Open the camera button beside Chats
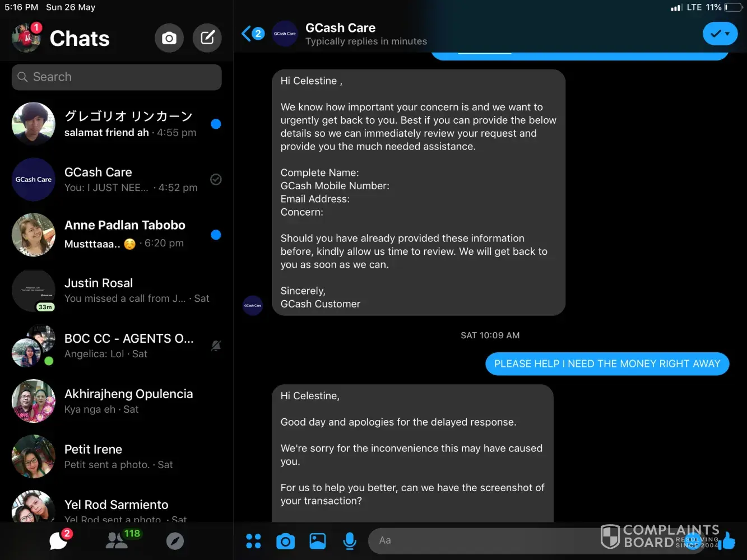Viewport: 747px width, 560px height. (169, 38)
